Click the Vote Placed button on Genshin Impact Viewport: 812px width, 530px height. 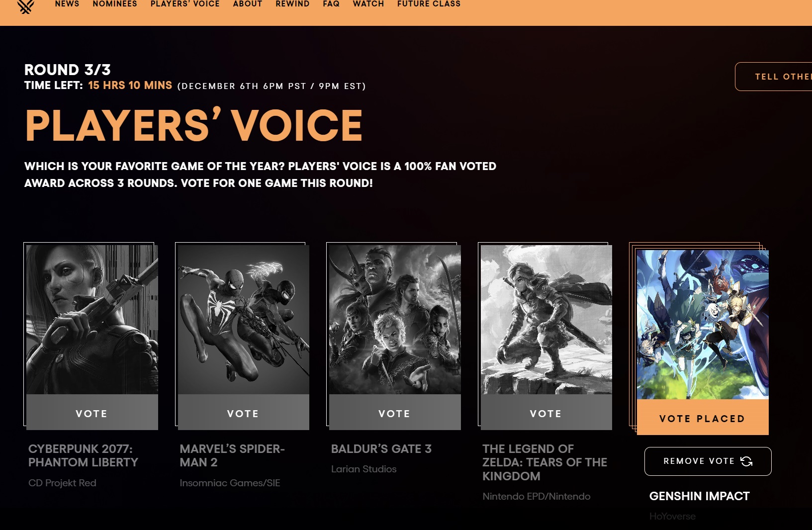point(703,418)
